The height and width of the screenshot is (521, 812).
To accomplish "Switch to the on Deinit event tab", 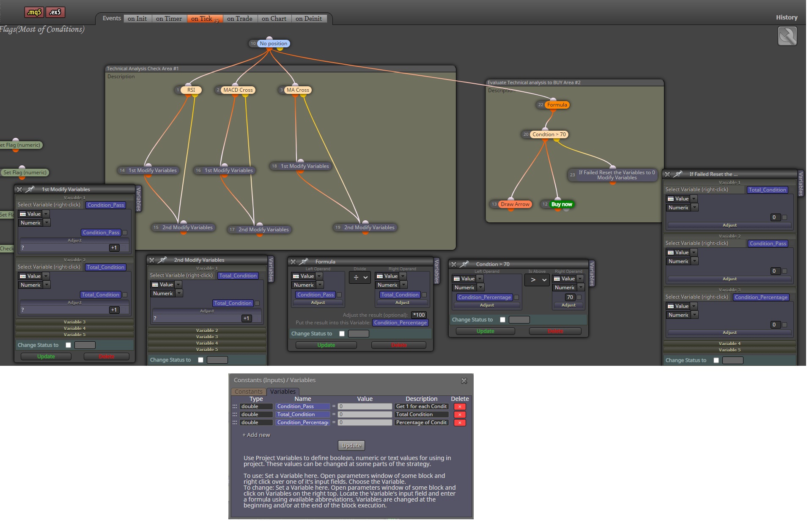I will [x=309, y=19].
